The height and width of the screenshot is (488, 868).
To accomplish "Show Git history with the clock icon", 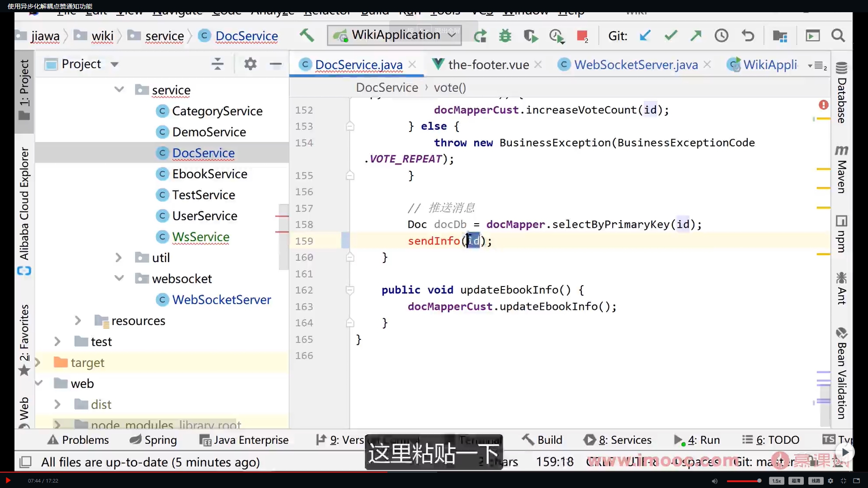I will [x=722, y=35].
